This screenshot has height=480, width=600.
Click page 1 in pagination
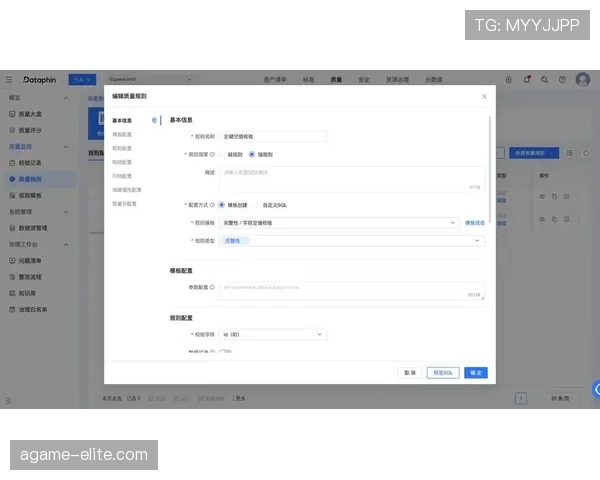click(x=521, y=398)
